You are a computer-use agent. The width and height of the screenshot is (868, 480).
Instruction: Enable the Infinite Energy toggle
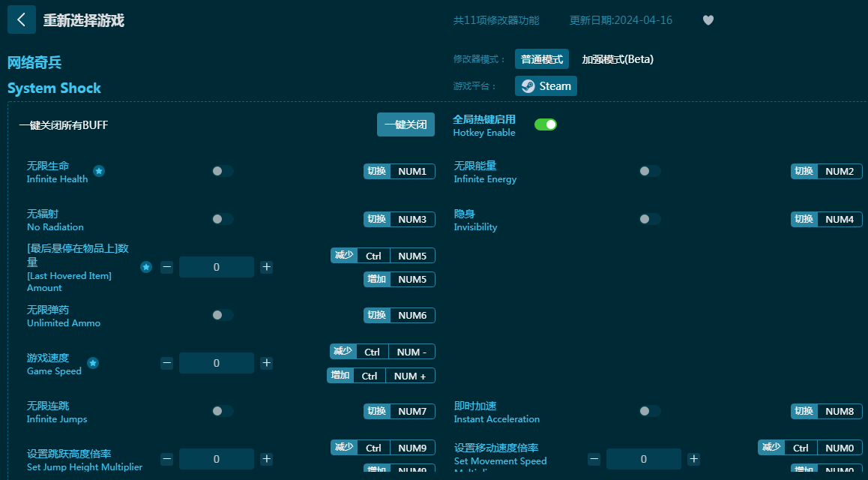[x=650, y=171]
